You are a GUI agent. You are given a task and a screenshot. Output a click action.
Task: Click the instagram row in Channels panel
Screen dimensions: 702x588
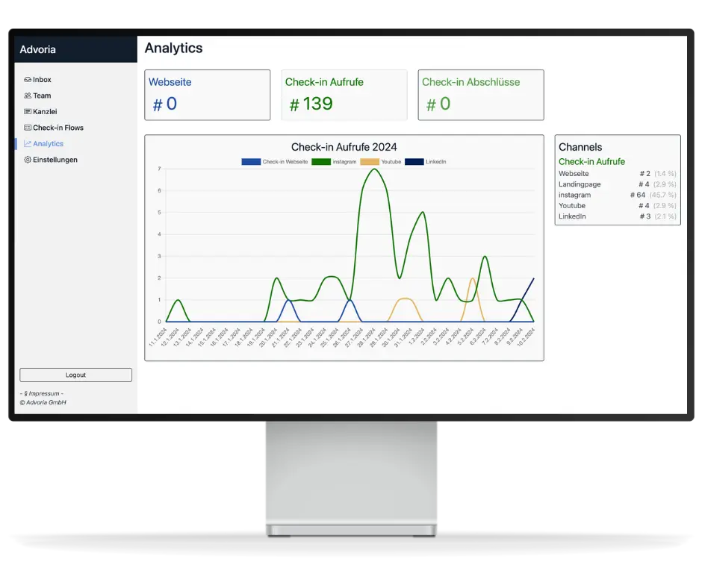[617, 195]
